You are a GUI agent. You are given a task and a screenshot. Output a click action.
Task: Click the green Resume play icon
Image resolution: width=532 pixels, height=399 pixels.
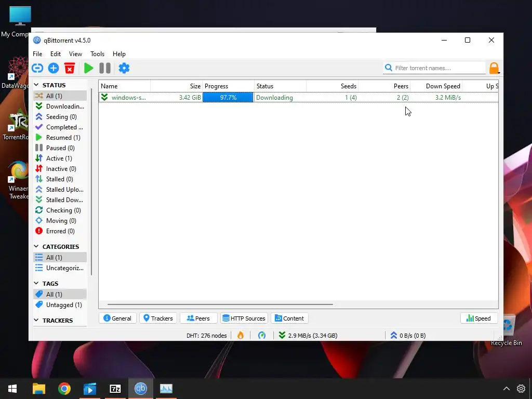point(88,68)
